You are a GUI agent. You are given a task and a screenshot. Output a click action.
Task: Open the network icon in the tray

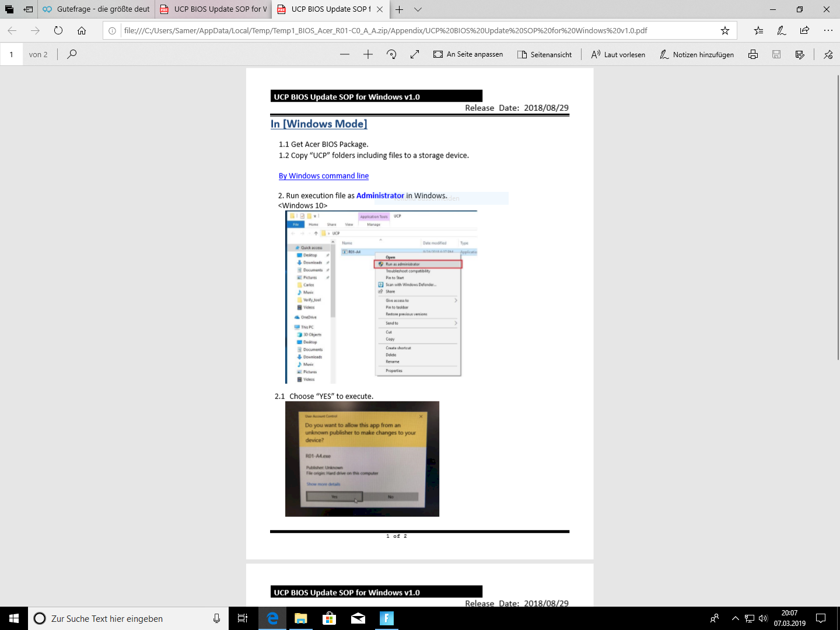tap(750, 618)
